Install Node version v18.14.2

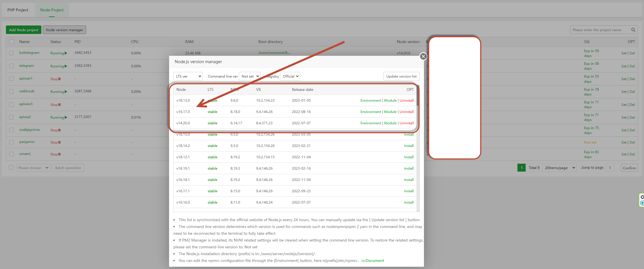(x=409, y=146)
